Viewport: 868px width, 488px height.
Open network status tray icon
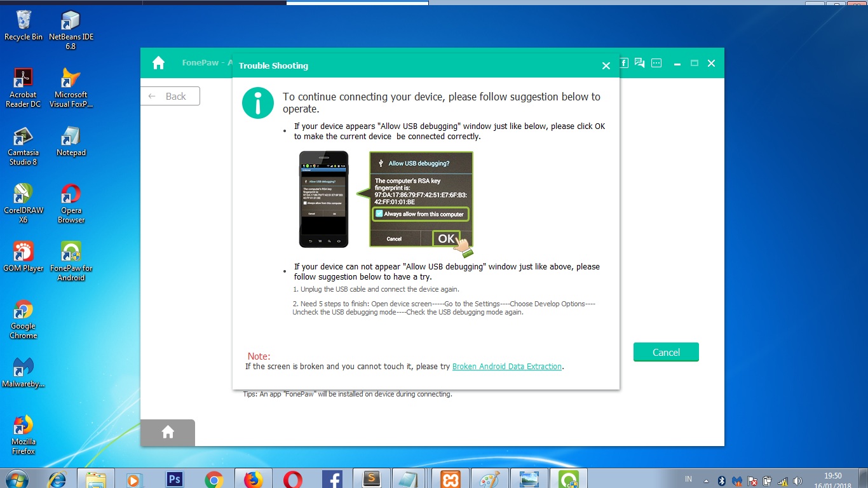click(782, 481)
